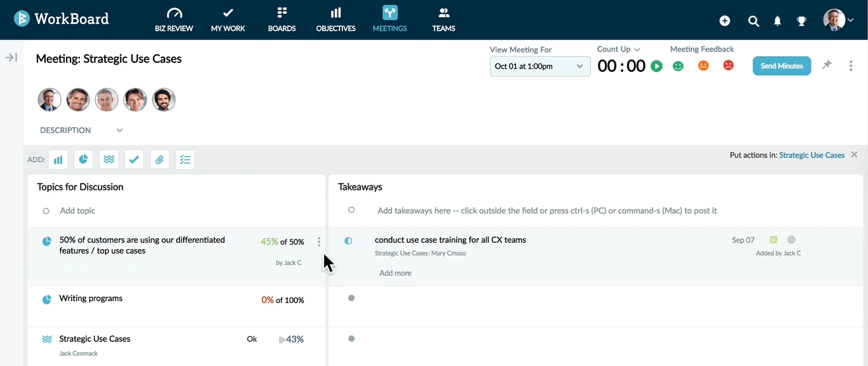Go to the Objectives tab
The width and height of the screenshot is (868, 366).
(x=336, y=20)
